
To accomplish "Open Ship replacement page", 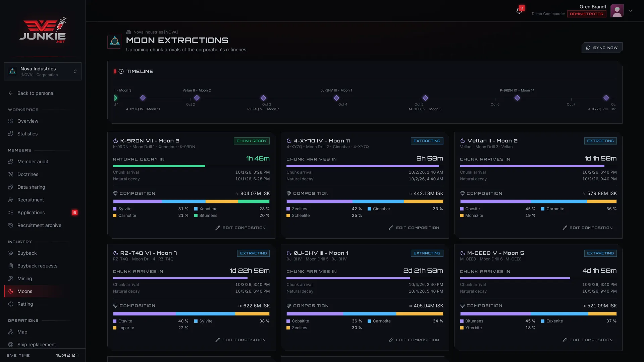I will (x=43, y=345).
